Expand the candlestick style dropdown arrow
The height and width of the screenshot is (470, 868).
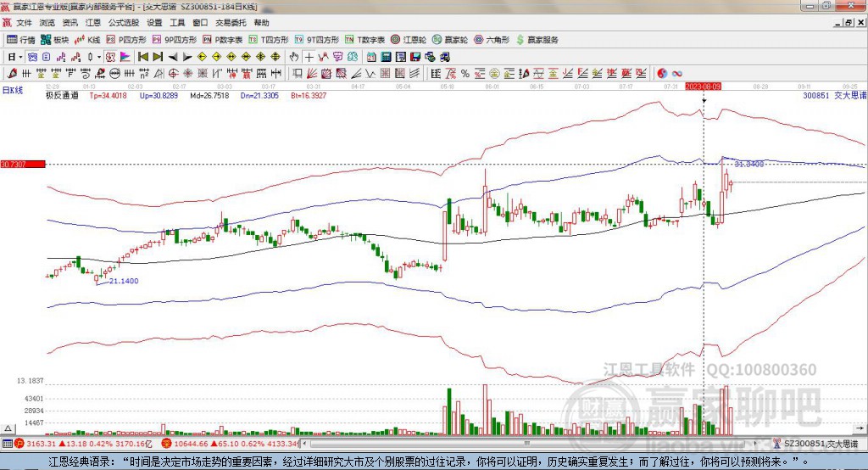click(x=98, y=57)
